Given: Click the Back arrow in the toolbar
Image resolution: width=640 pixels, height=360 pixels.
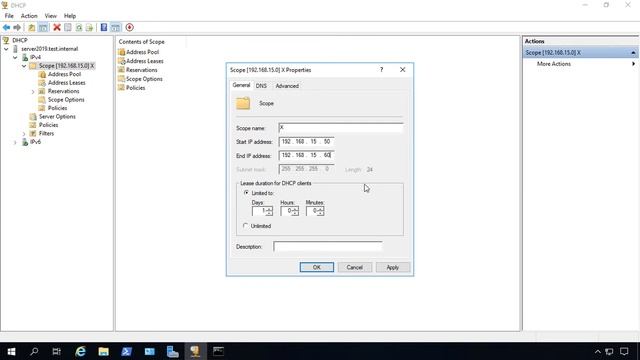Looking at the screenshot, I should coord(7,27).
